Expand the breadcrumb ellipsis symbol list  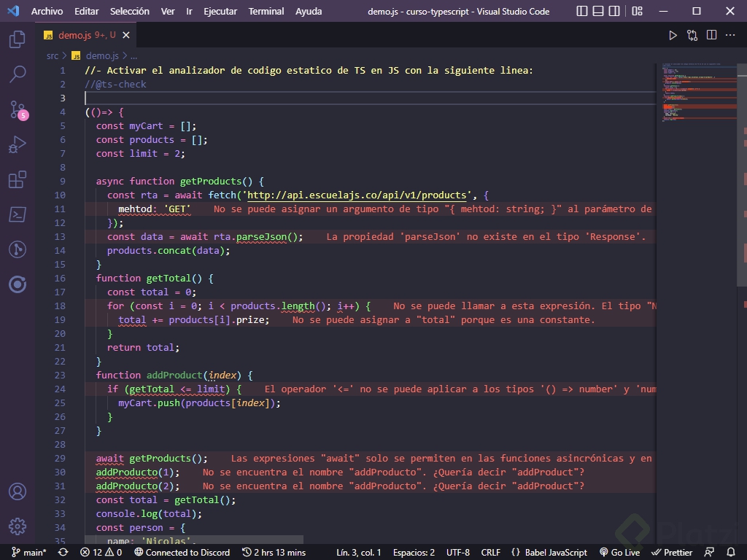(134, 55)
